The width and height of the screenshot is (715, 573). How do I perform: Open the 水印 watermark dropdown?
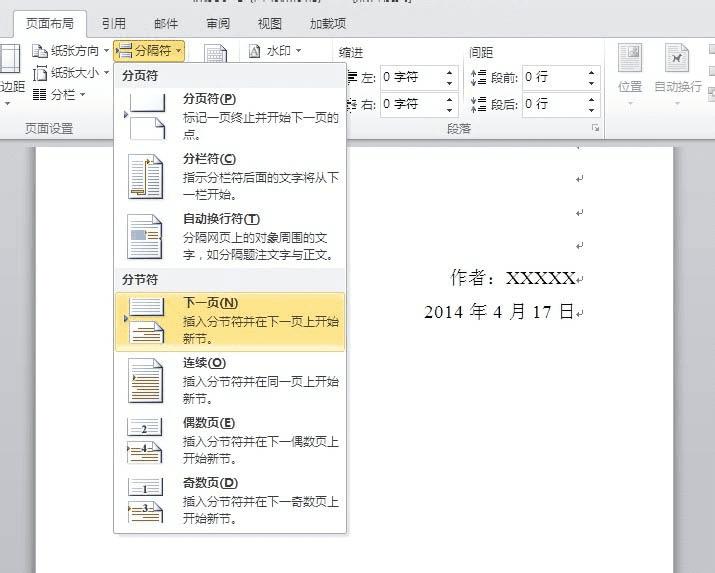[x=275, y=51]
